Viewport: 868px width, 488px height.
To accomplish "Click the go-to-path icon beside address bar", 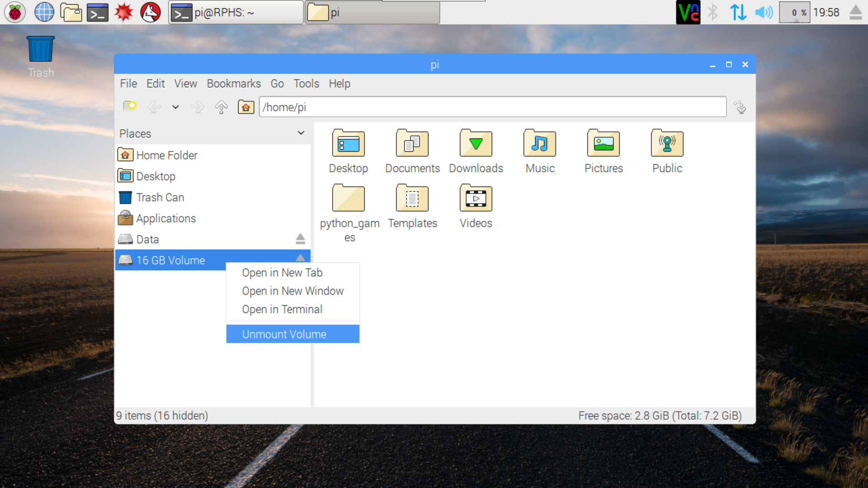I will point(740,107).
